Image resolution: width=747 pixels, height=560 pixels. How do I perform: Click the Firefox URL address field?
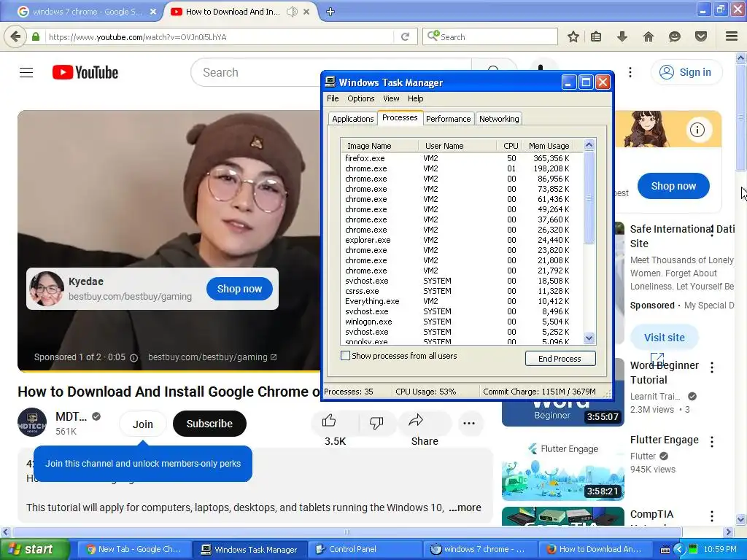point(220,36)
